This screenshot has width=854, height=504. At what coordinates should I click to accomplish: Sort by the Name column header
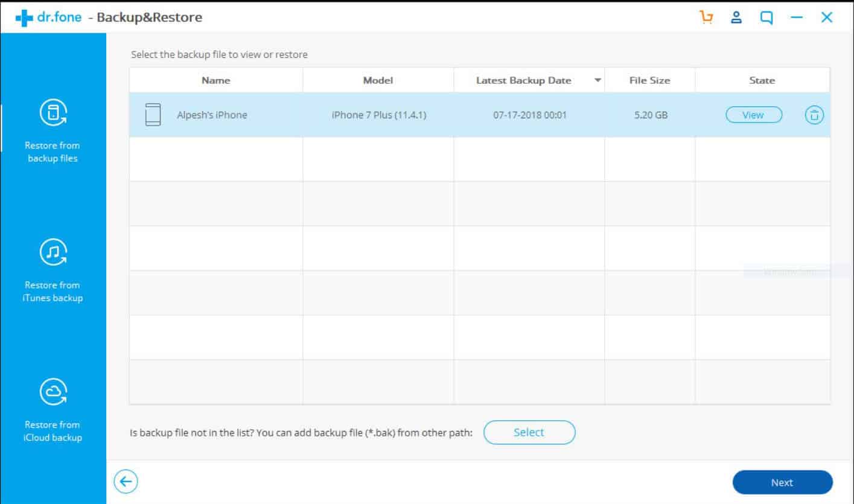pyautogui.click(x=215, y=80)
